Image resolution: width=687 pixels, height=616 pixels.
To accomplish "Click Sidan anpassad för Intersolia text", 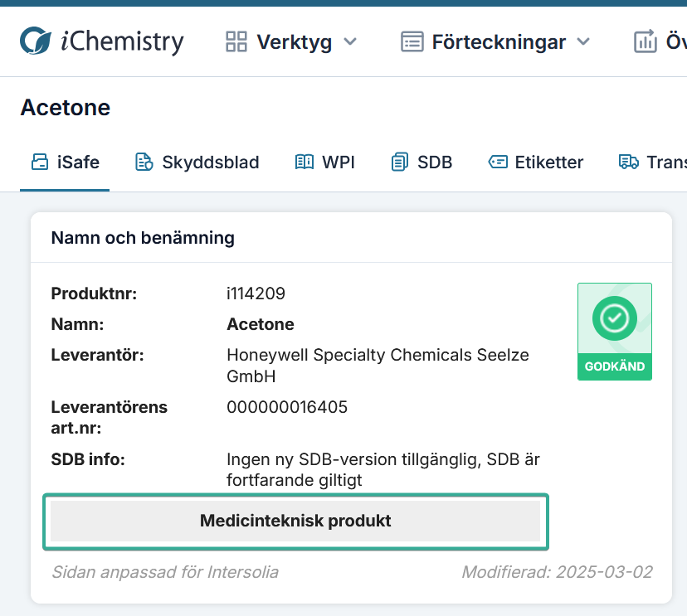I will (x=165, y=572).
